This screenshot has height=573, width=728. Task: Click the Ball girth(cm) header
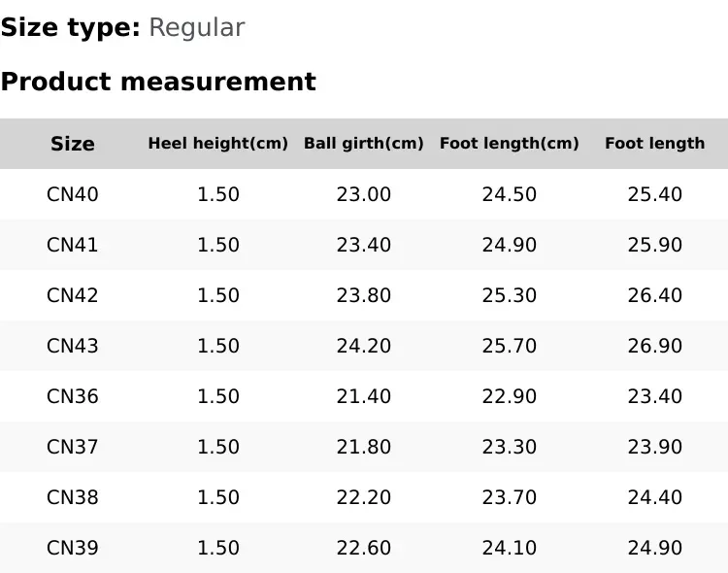tap(364, 143)
